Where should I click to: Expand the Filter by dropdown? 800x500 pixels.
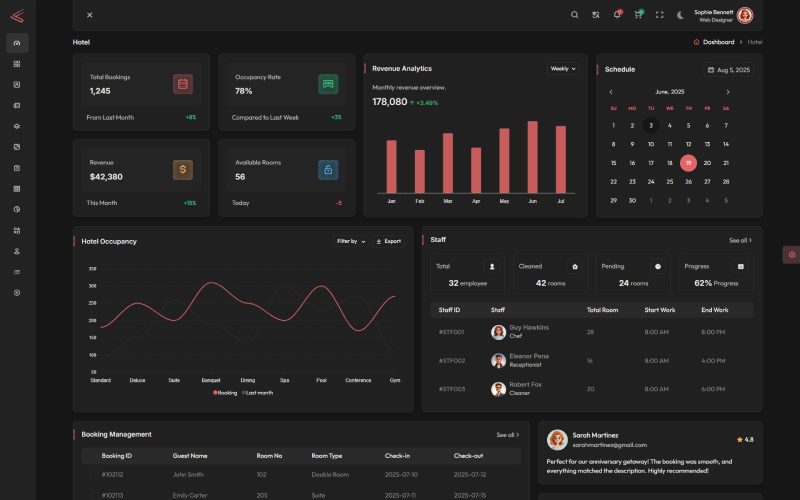coord(350,241)
